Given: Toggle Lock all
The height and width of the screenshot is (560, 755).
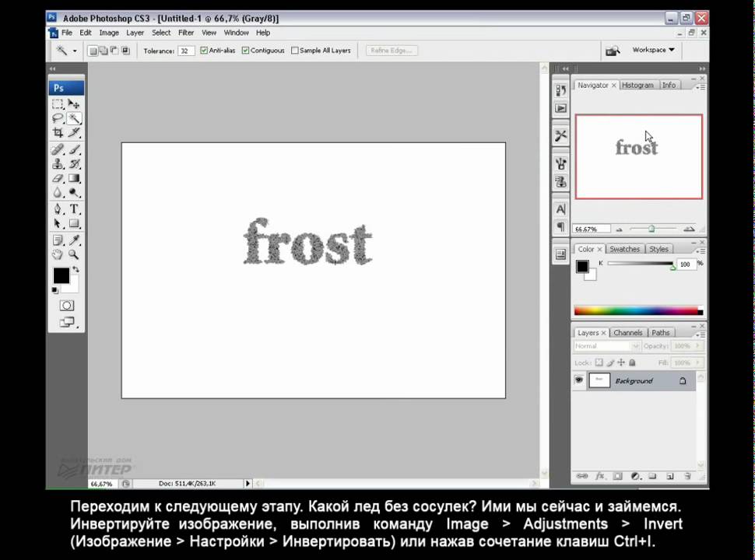Looking at the screenshot, I should [632, 362].
